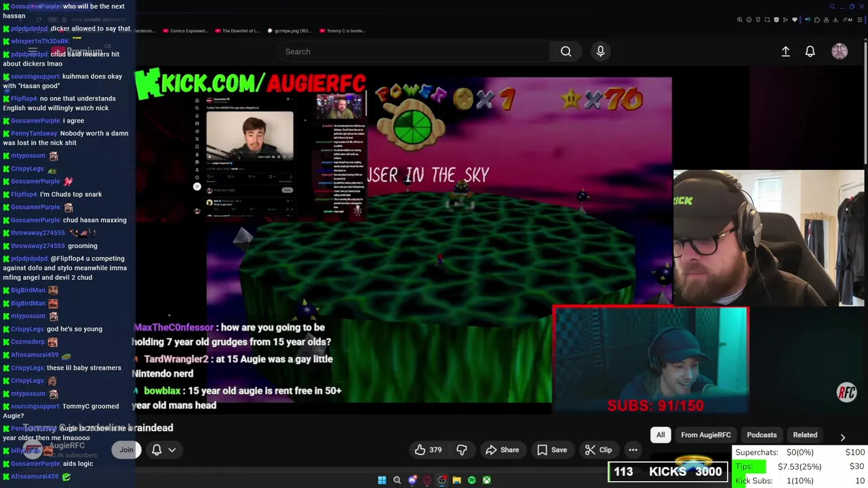Share the video
Image resolution: width=868 pixels, height=488 pixels.
(502, 450)
